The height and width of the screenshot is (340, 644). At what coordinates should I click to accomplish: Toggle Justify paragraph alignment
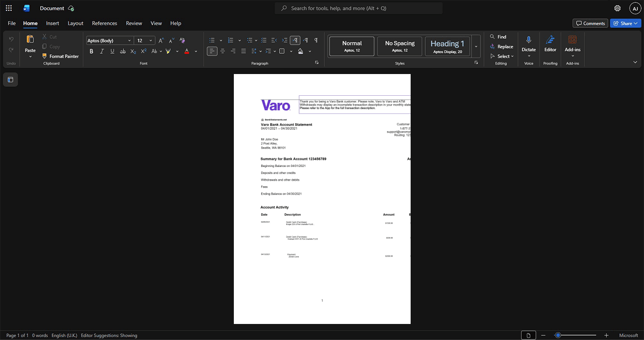tap(243, 51)
